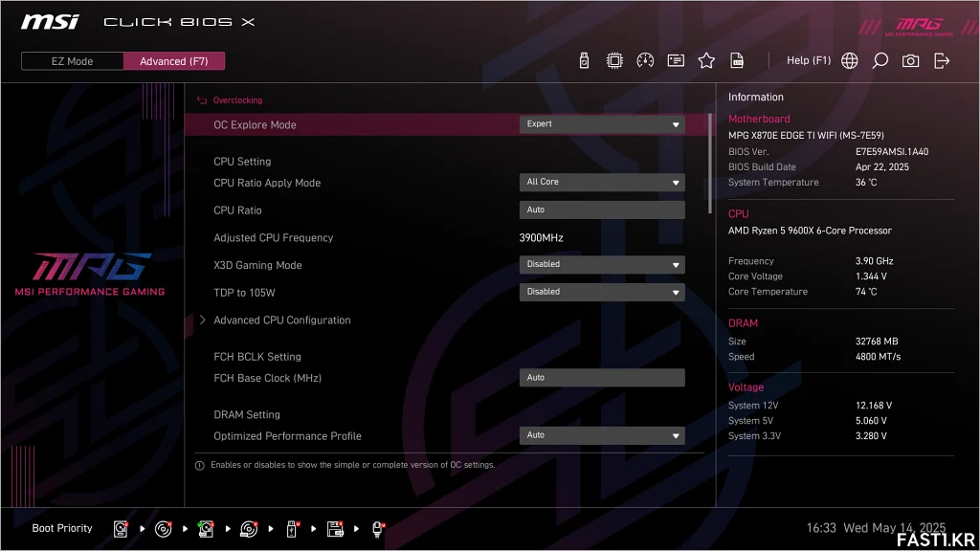Open search with the magnifier icon
980x551 pixels.
tap(880, 60)
